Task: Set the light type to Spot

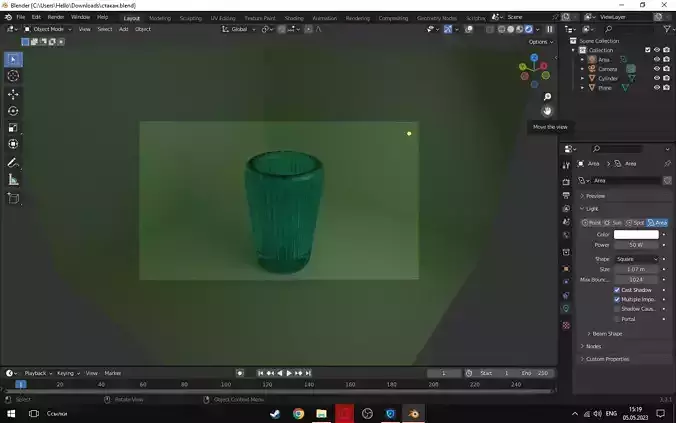Action: [635, 223]
